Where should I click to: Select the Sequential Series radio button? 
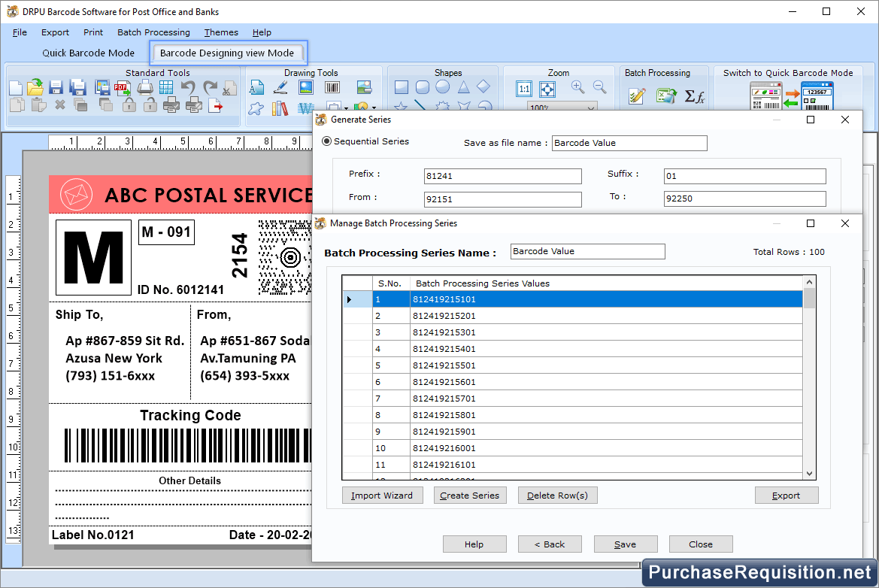(326, 141)
